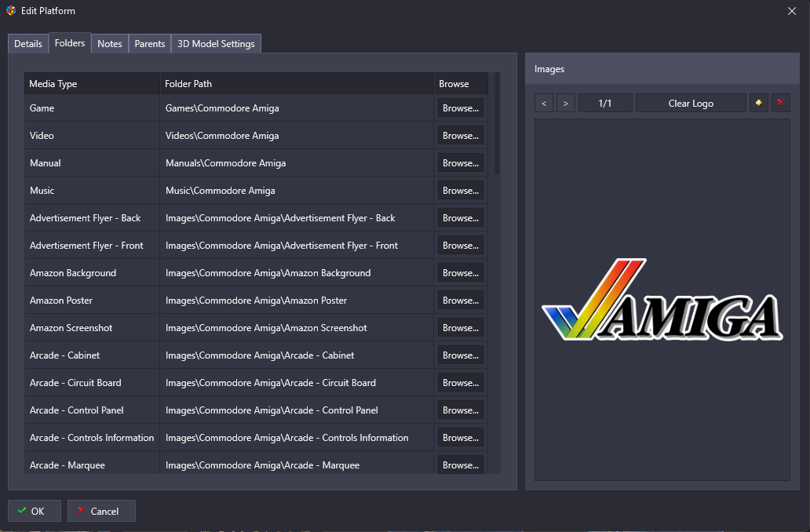Browse for the Game folder
810x532 pixels.
460,108
